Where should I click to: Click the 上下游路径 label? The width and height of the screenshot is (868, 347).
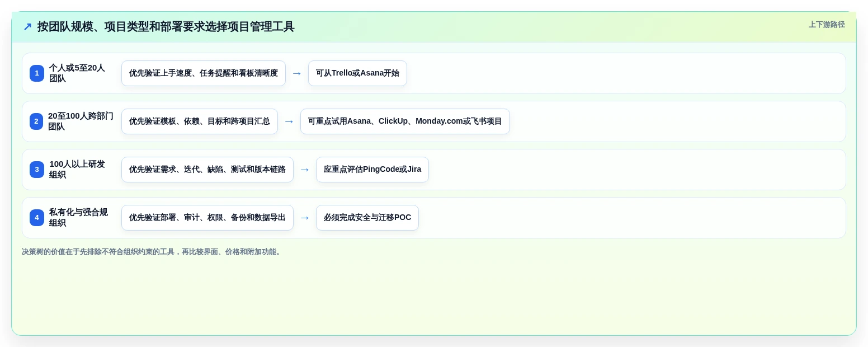click(x=827, y=25)
